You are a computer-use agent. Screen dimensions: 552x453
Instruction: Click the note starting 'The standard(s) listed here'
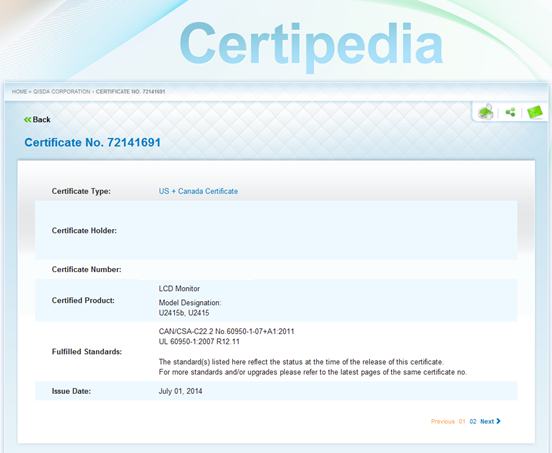tap(301, 362)
